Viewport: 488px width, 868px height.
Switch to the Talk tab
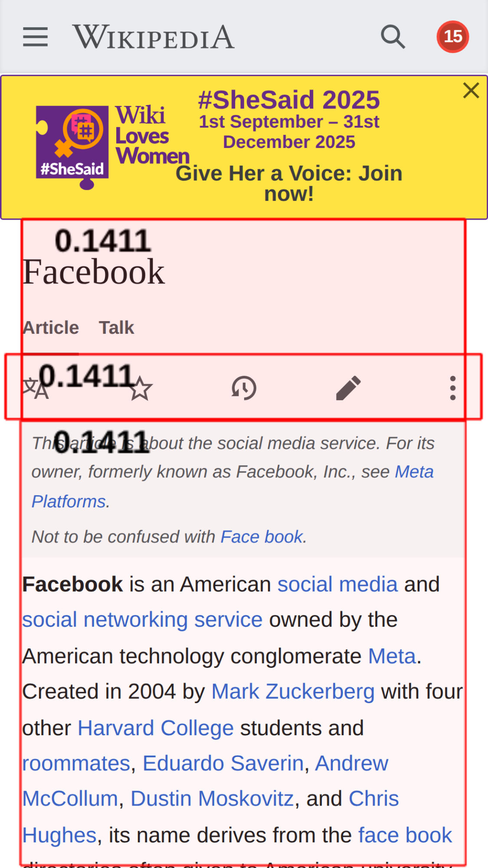click(116, 328)
